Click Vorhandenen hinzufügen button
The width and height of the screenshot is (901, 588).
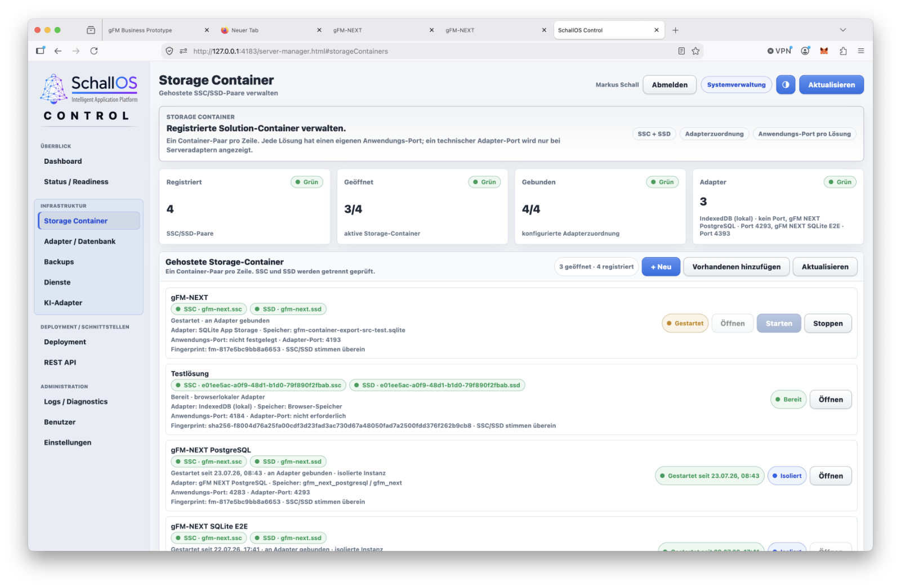click(x=736, y=267)
